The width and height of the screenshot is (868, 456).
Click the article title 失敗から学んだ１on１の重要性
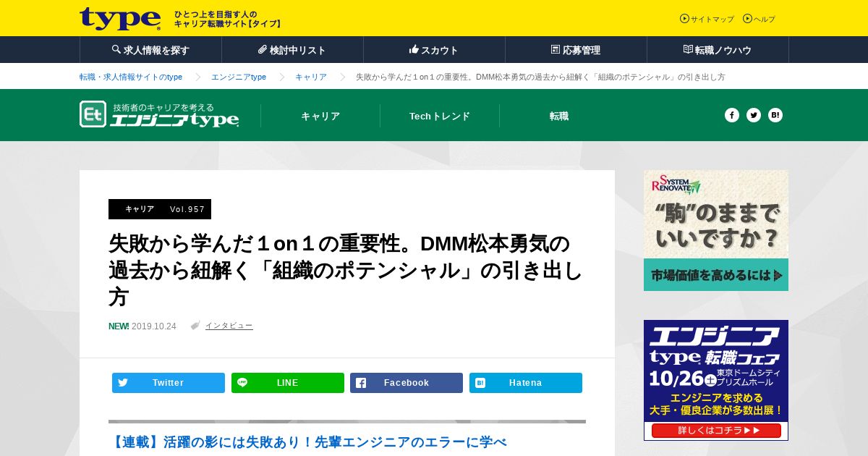[x=346, y=269]
